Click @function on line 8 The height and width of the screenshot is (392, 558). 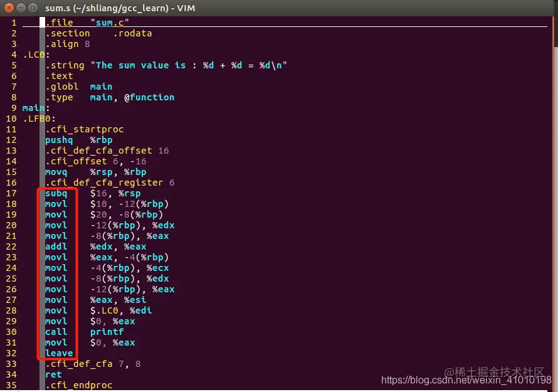click(149, 97)
